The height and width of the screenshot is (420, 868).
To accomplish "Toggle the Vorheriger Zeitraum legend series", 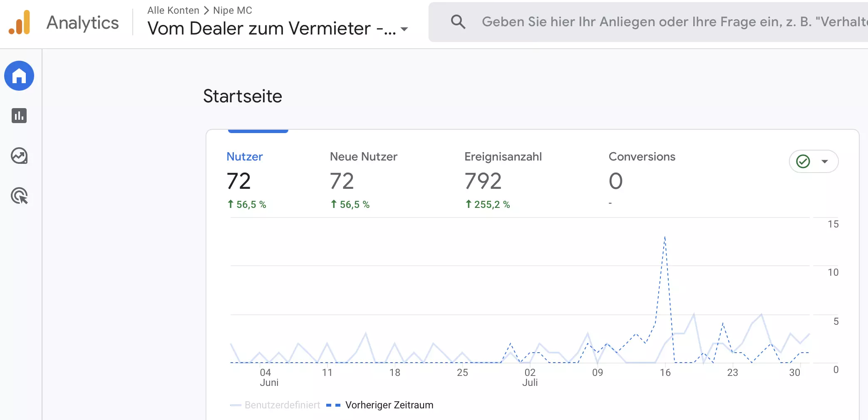I will click(x=380, y=405).
